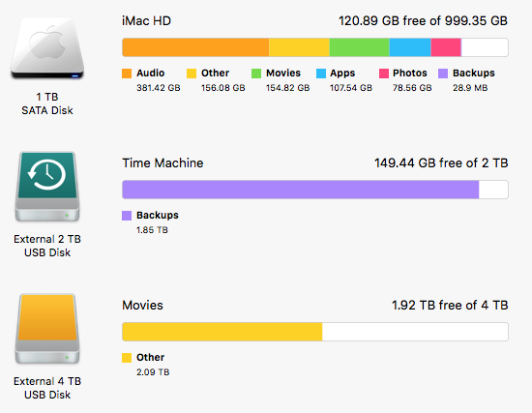This screenshot has height=413, width=532.
Task: Click the orange External 4 TB disk icon
Action: coord(47,329)
